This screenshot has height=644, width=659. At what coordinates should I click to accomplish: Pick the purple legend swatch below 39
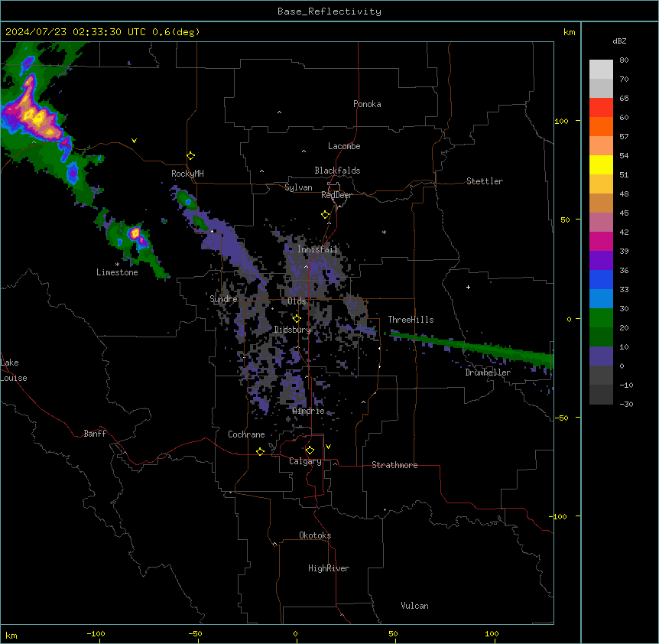coord(601,260)
